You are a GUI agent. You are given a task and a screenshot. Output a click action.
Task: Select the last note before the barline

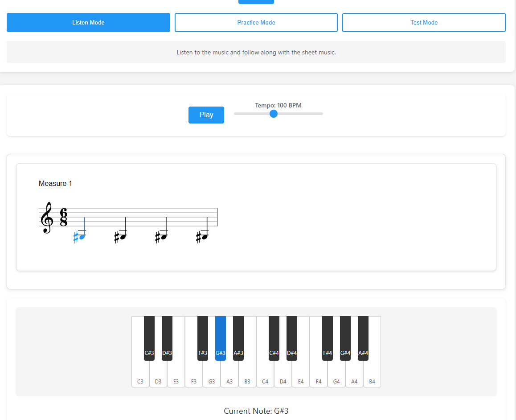click(205, 236)
